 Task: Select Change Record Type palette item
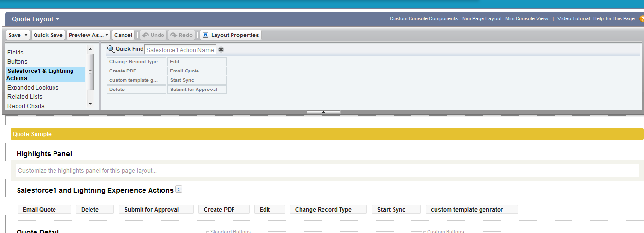pyautogui.click(x=136, y=62)
